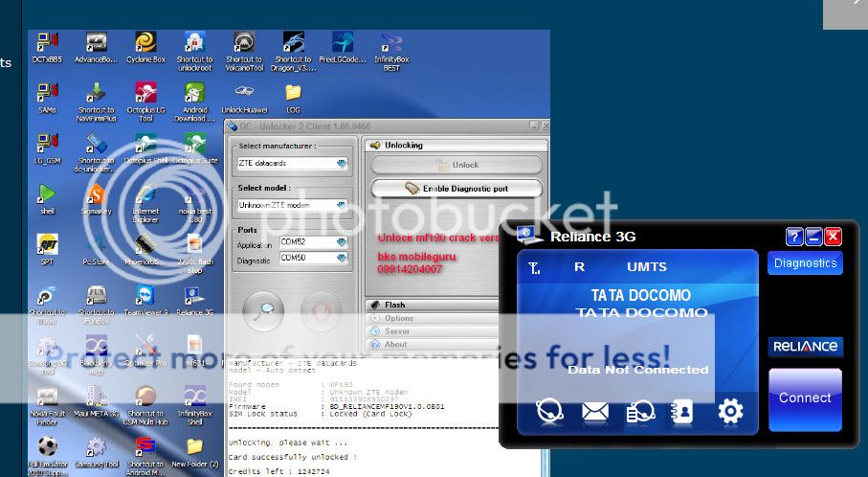
Task: Open the phonebook contacts icon in Reliance 3G
Action: coord(682,412)
